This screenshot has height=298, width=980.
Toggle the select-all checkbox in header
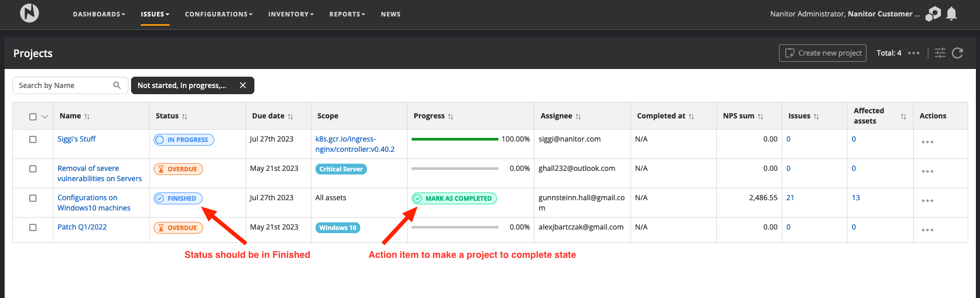tap(33, 117)
